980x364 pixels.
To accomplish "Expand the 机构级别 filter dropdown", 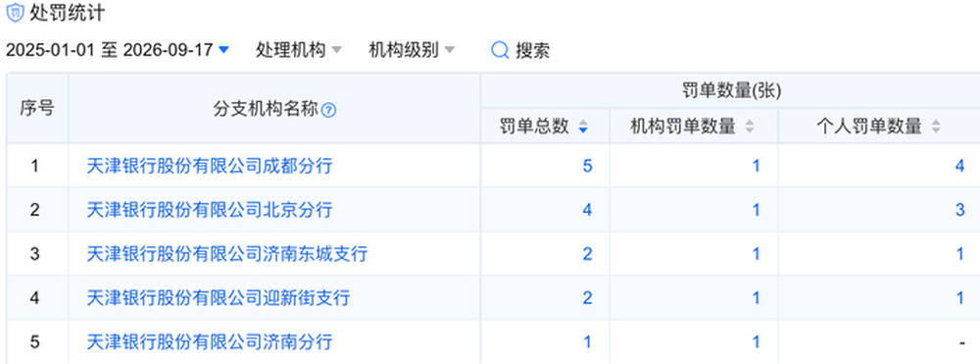I will [412, 50].
